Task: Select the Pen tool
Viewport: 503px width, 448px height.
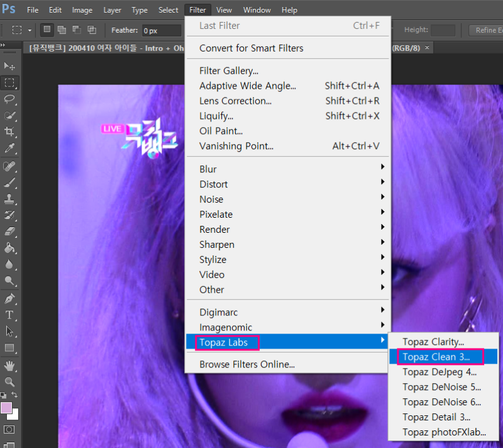Action: coord(9,299)
